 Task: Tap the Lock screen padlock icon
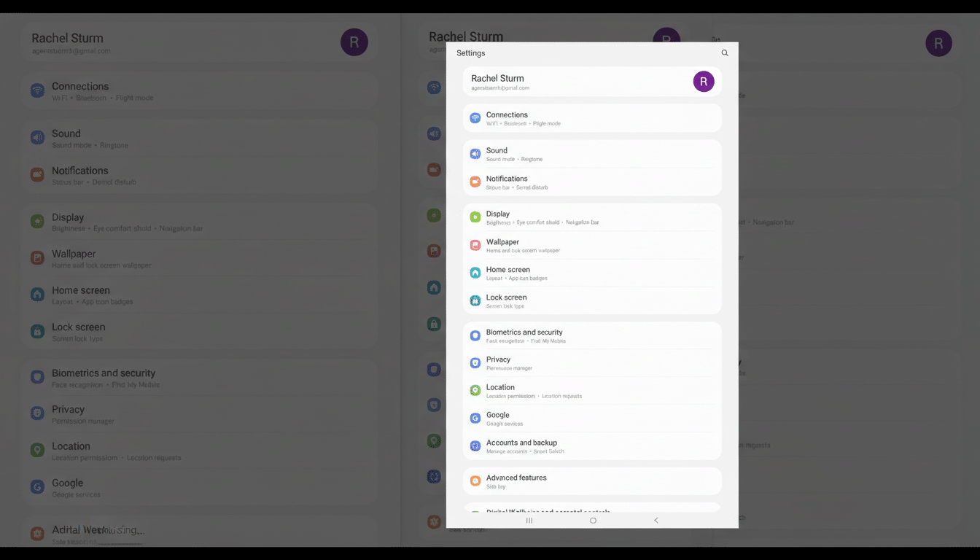[474, 301]
